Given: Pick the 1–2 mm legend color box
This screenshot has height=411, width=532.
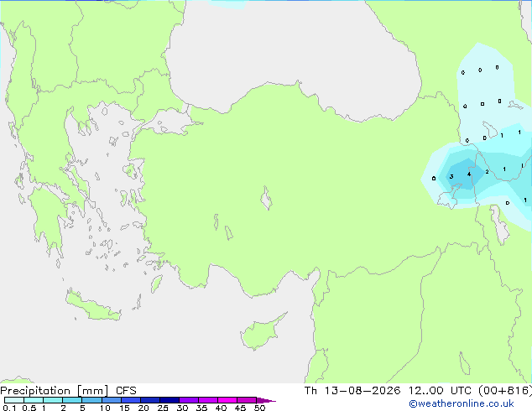Looking at the screenshot, I should 53,400.
